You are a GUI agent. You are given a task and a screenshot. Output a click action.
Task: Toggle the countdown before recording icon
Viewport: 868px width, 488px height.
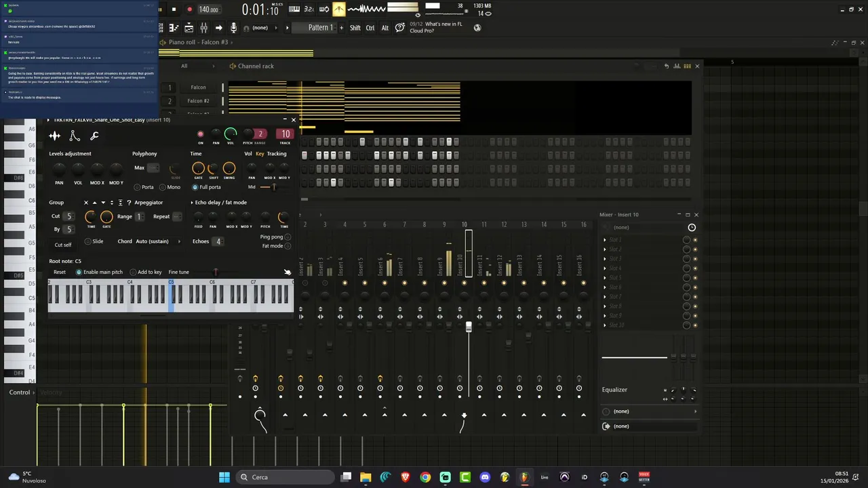pyautogui.click(x=309, y=9)
